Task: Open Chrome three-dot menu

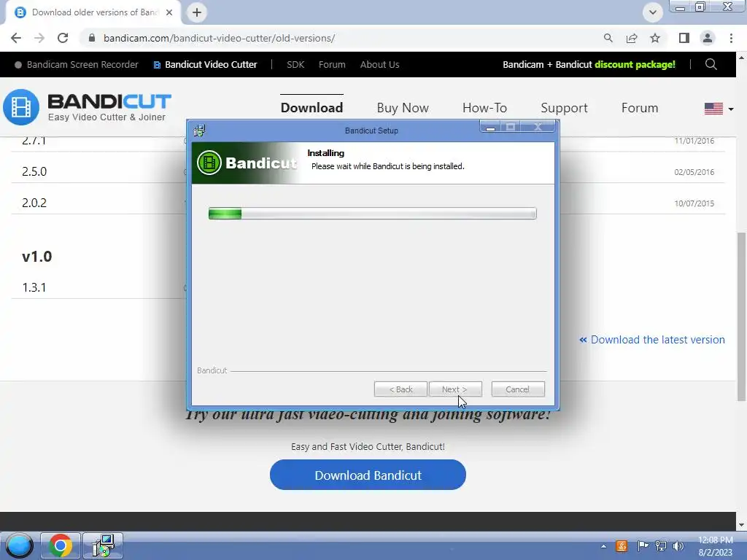Action: (731, 38)
